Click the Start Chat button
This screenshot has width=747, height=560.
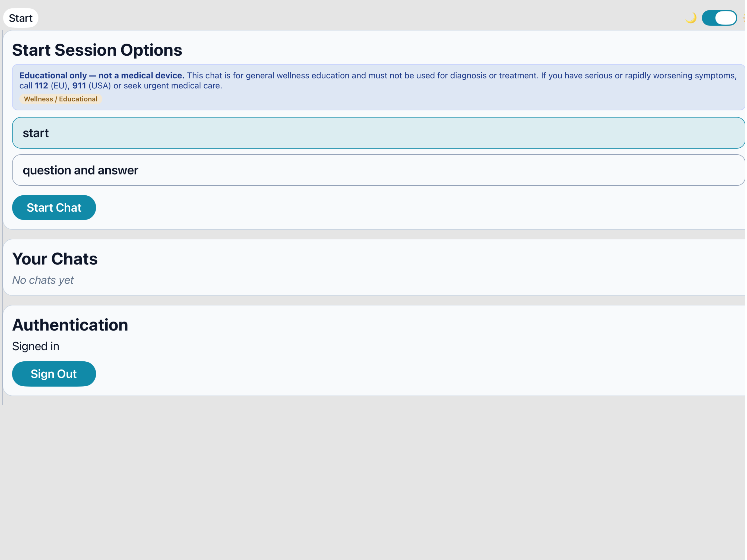54,208
